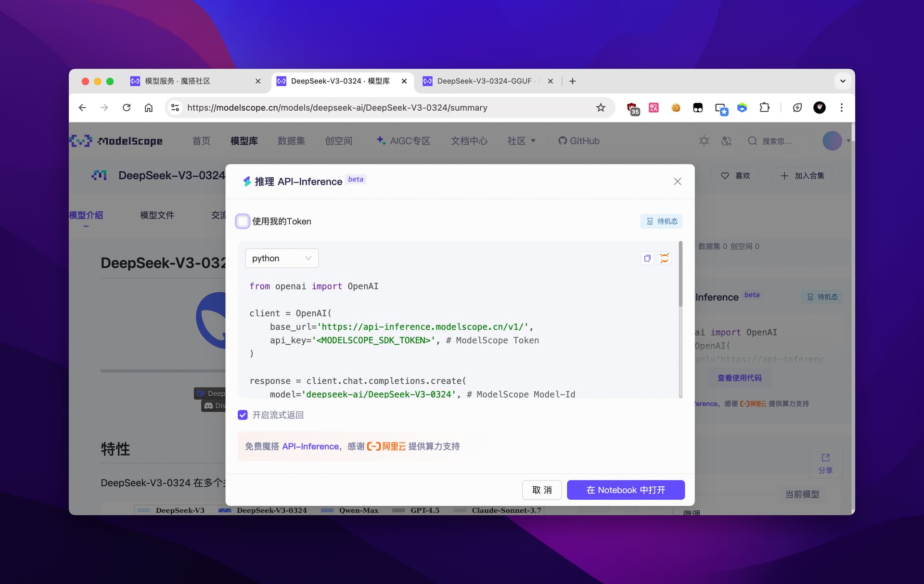Open the user avatar menu on ModelScope
The width and height of the screenshot is (924, 584).
[x=832, y=141]
